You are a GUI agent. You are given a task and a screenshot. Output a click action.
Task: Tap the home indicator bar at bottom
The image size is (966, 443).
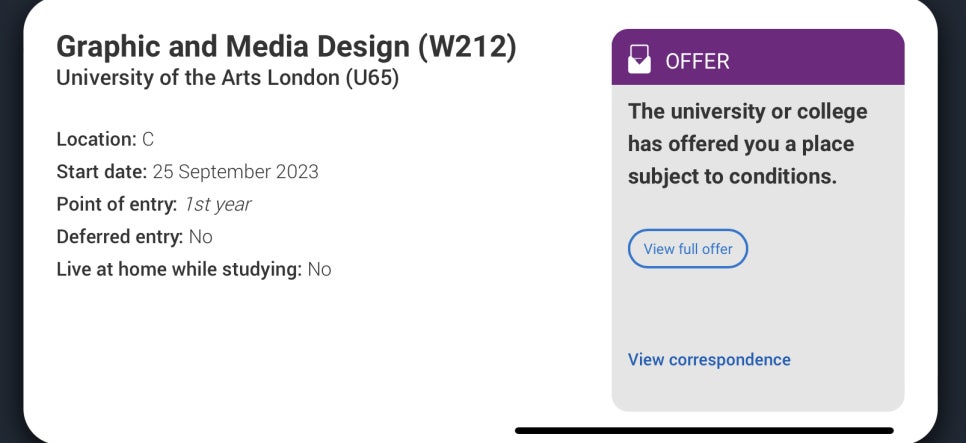point(704,431)
